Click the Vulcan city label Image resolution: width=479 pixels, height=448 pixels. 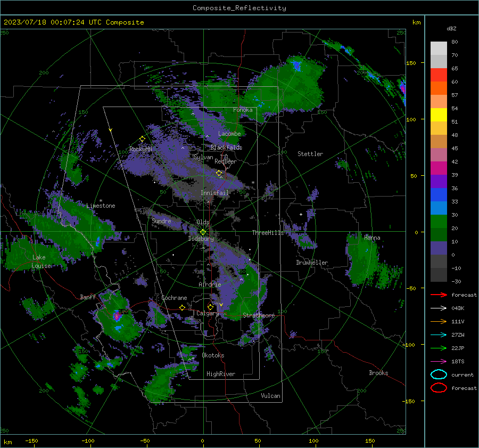pos(271,396)
